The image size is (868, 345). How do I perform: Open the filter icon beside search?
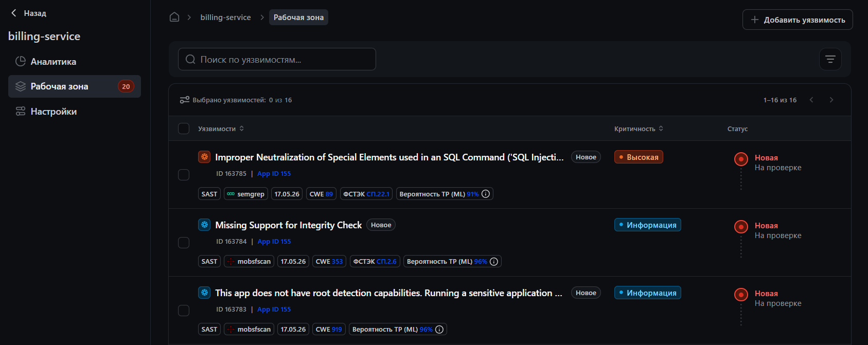[830, 59]
